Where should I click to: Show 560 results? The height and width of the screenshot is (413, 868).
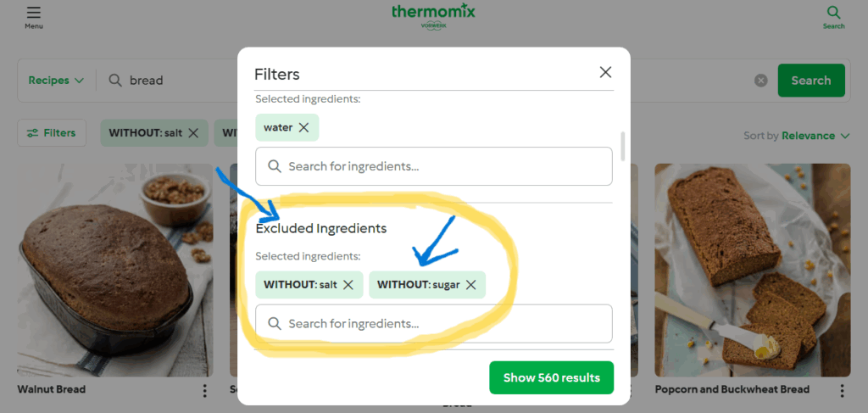coord(551,377)
